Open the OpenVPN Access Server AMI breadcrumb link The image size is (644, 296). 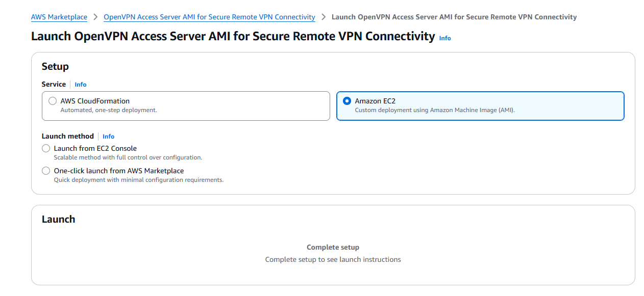(209, 17)
